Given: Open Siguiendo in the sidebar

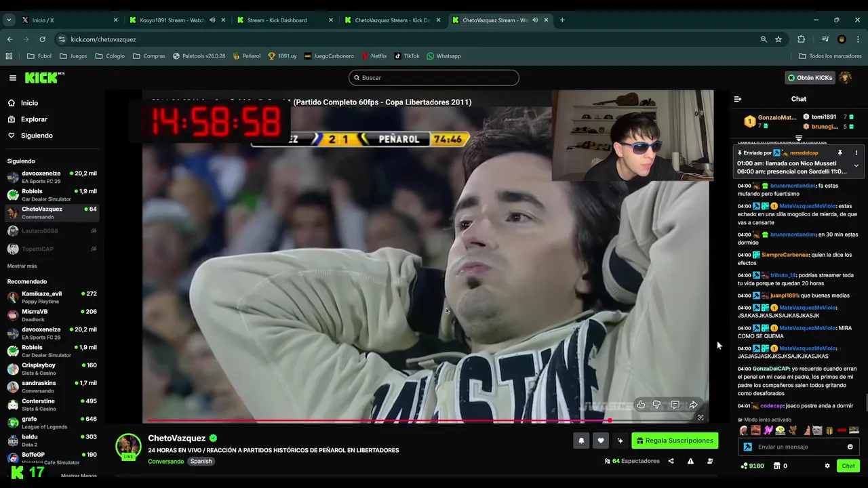Looking at the screenshot, I should point(37,136).
